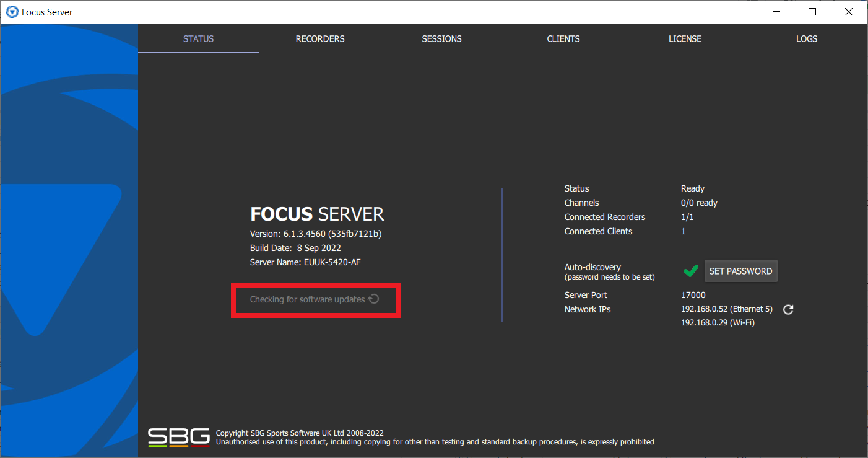
Task: Click the Build Date 8 Sep 2022 text
Action: click(x=295, y=248)
